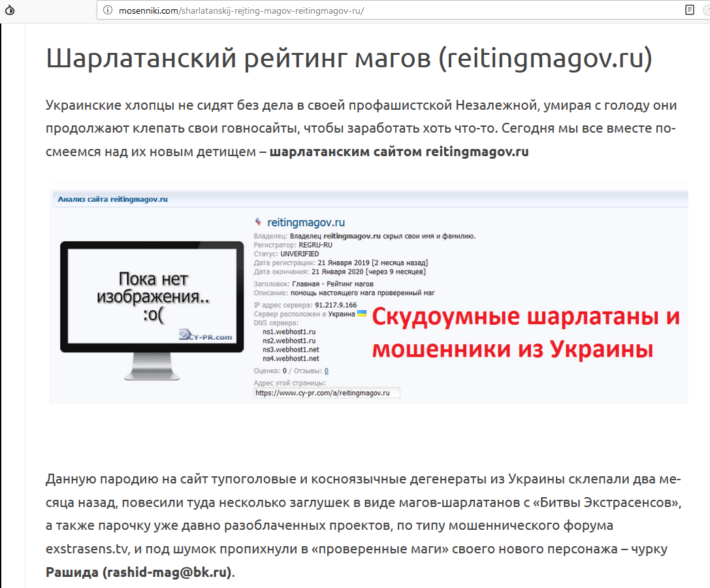Click the site information icon in address bar
Image resolution: width=710 pixels, height=588 pixels.
point(107,10)
